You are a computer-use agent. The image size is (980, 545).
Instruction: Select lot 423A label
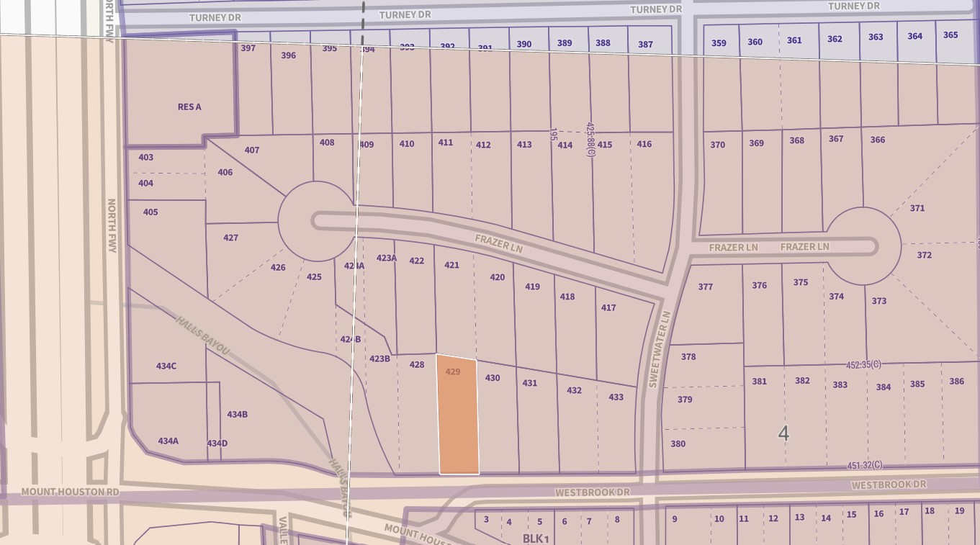[387, 258]
